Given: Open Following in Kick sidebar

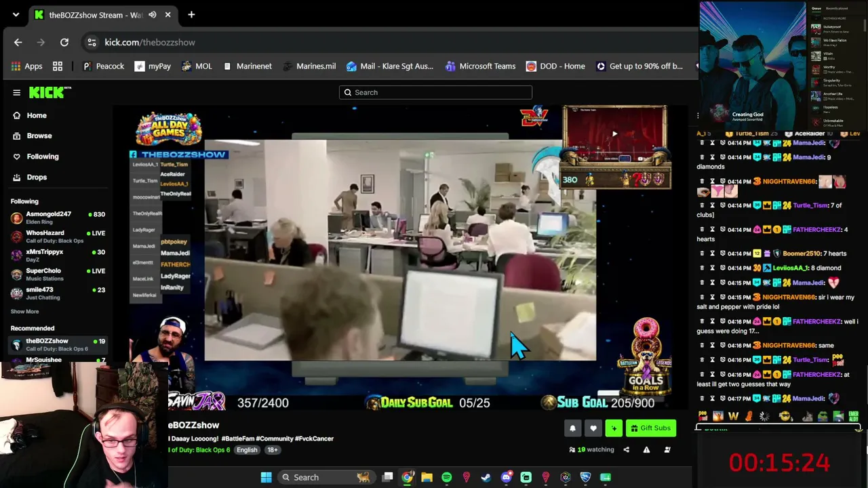Looking at the screenshot, I should (x=36, y=157).
